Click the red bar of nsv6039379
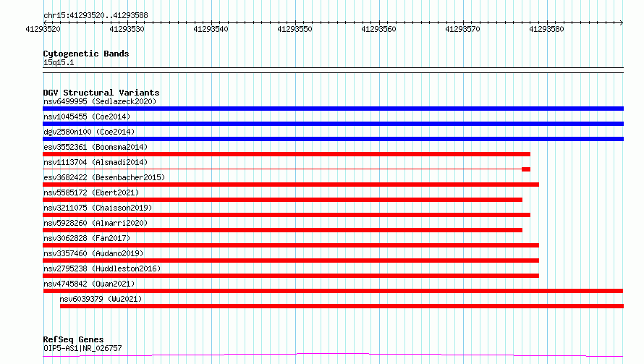Screen dimensions: 644x364 point(342,306)
